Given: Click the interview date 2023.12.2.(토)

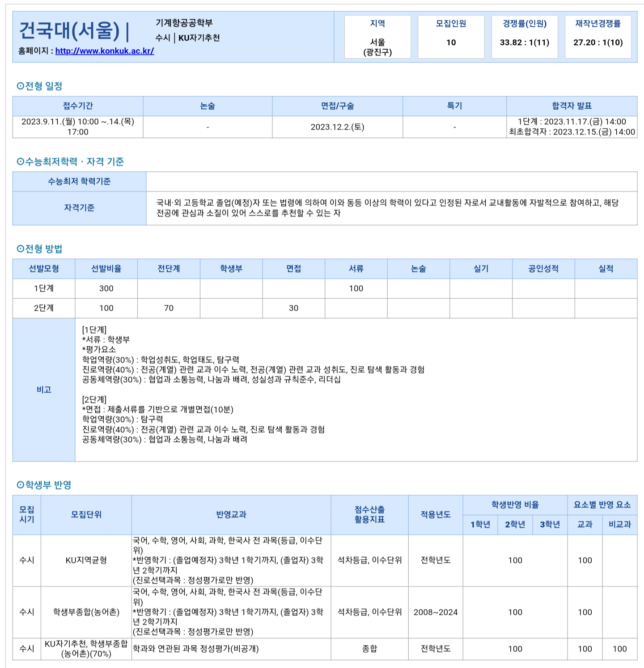Looking at the screenshot, I should click(x=338, y=127).
